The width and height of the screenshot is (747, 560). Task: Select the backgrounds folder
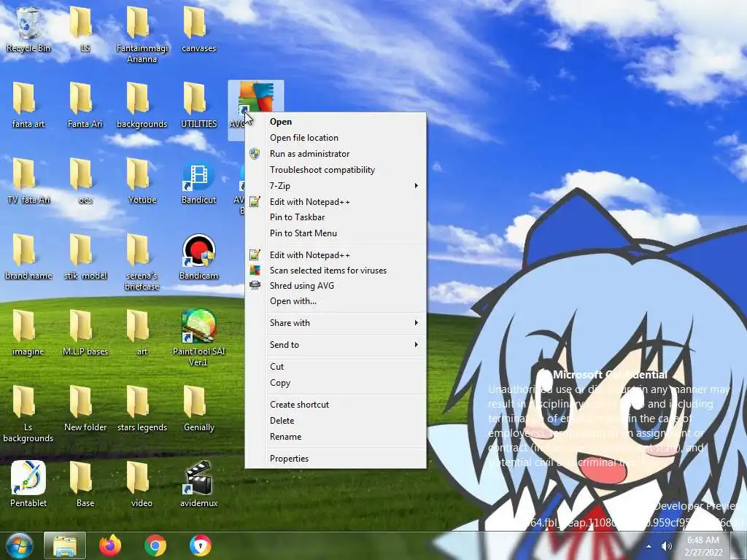142,105
